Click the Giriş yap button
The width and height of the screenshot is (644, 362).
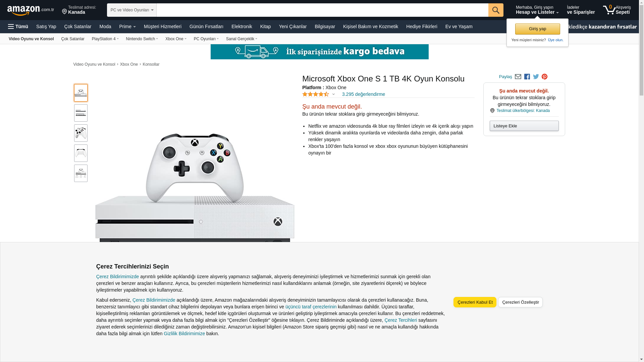pos(537,29)
